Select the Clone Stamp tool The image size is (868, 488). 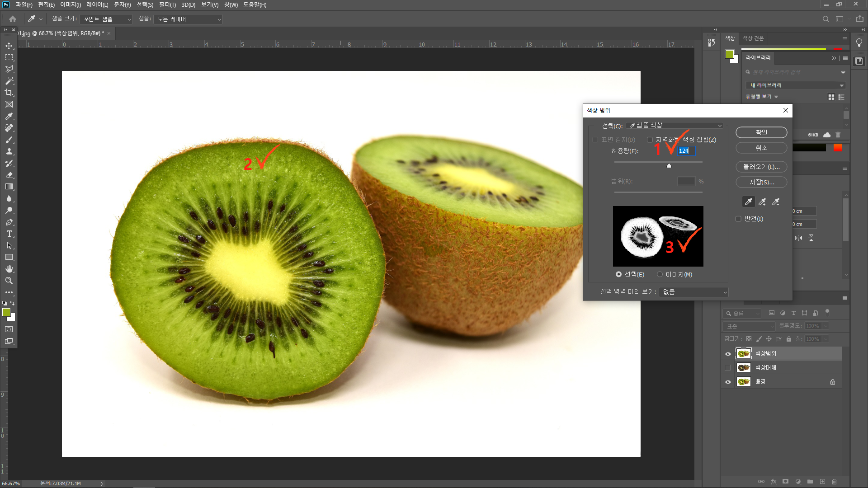[9, 151]
